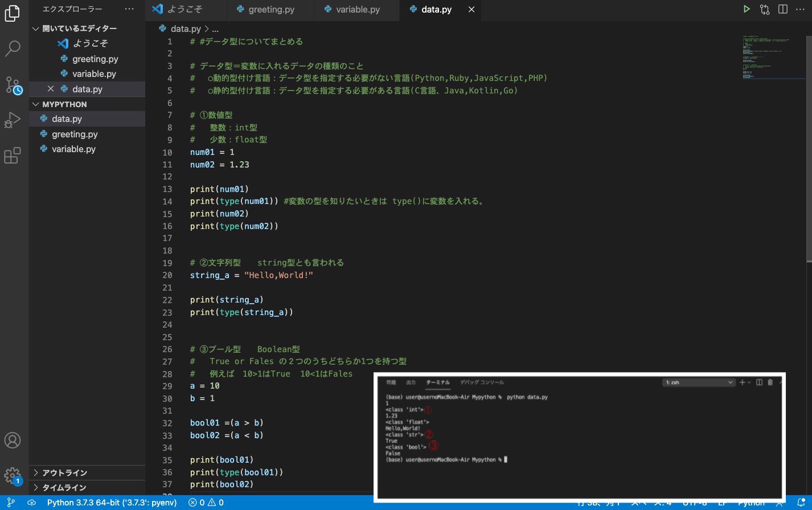Select Python 3.7.3 64-bit interpreter status item
The width and height of the screenshot is (812, 510).
pos(112,503)
